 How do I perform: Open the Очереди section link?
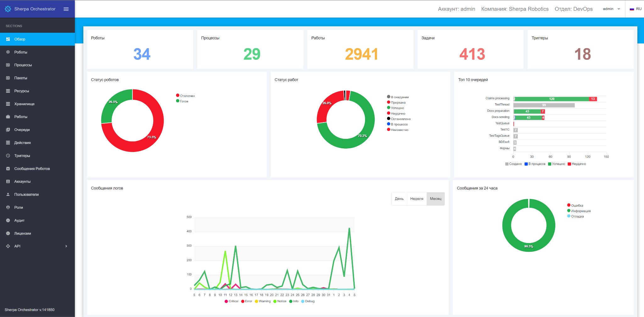[22, 130]
